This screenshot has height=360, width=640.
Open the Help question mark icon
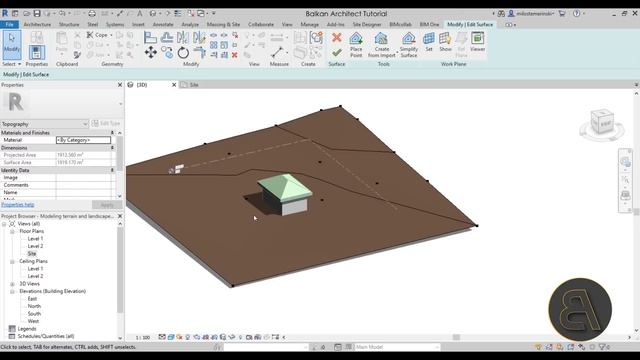576,13
